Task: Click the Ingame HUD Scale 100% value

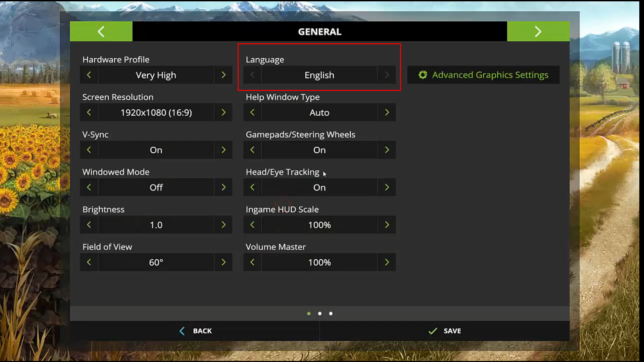Action: [x=319, y=225]
